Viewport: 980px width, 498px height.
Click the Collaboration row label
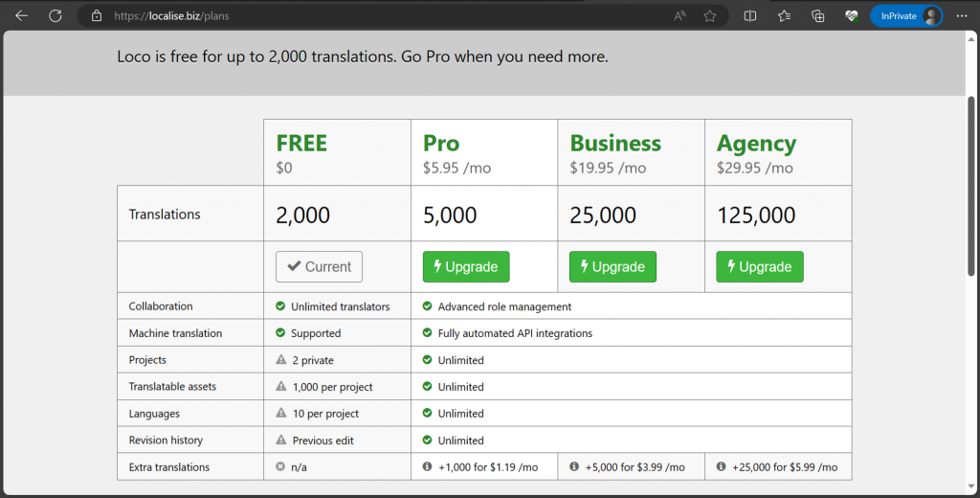click(x=161, y=306)
